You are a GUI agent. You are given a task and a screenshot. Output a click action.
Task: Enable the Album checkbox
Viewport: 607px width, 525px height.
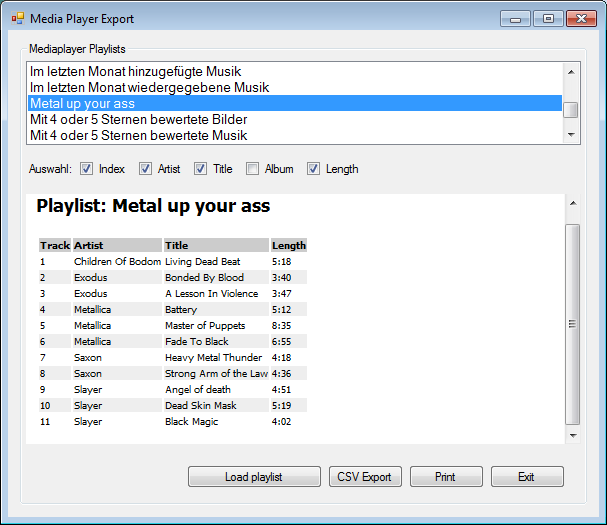click(252, 169)
